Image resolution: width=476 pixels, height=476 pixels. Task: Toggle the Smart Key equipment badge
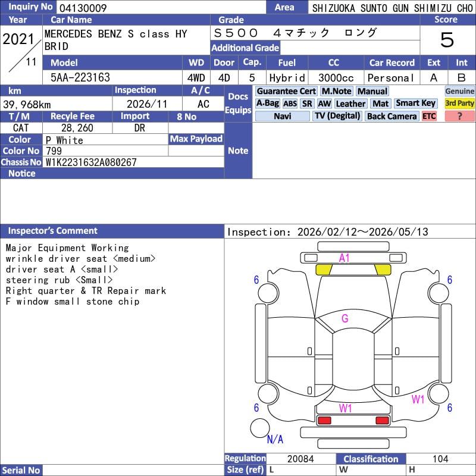click(415, 104)
